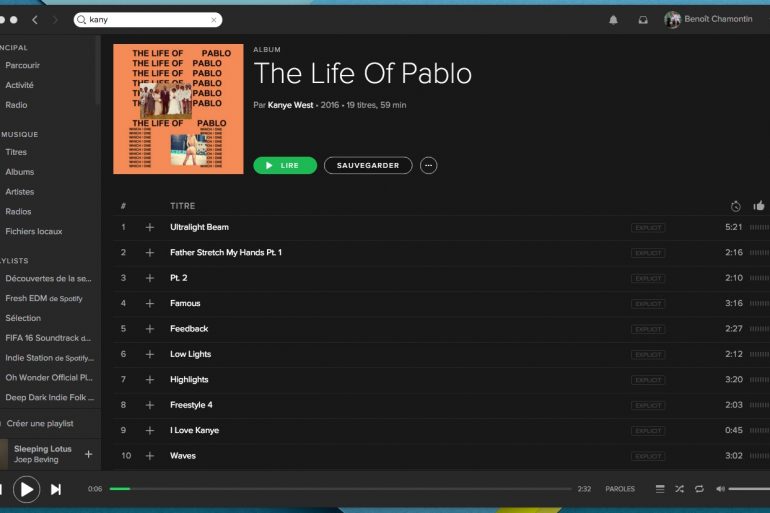770x513 pixels.
Task: Open the play queue list icon
Action: pos(660,489)
